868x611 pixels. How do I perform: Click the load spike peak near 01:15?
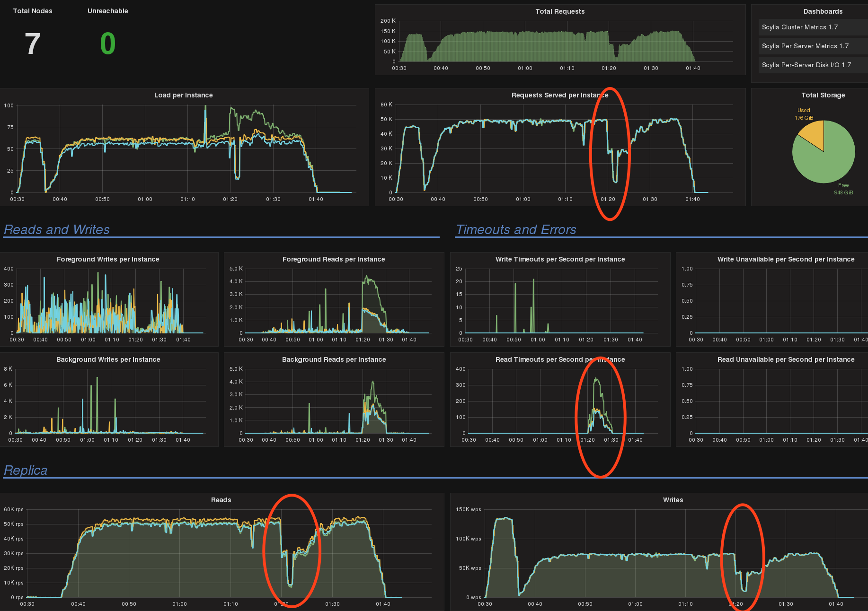coord(205,107)
